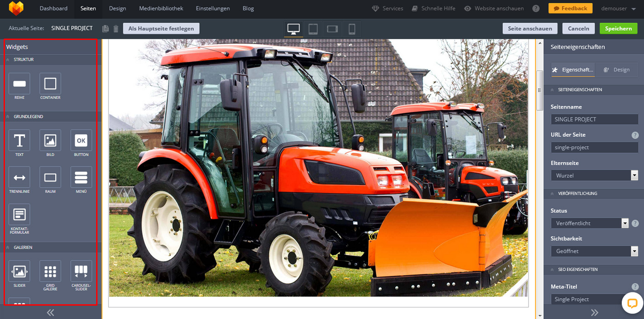Image resolution: width=644 pixels, height=319 pixels.
Task: Pick the Grid Galerie widget
Action: pos(50,272)
